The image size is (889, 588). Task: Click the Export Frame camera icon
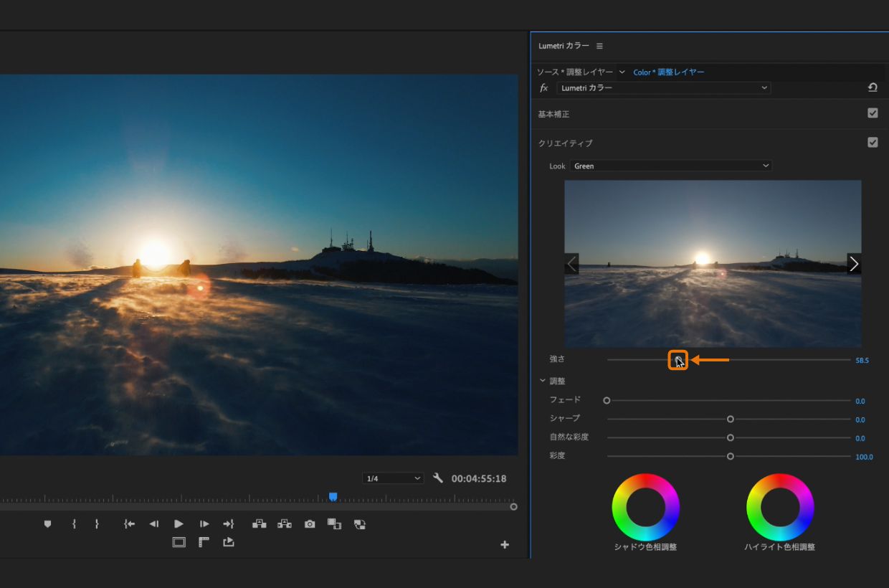(310, 524)
